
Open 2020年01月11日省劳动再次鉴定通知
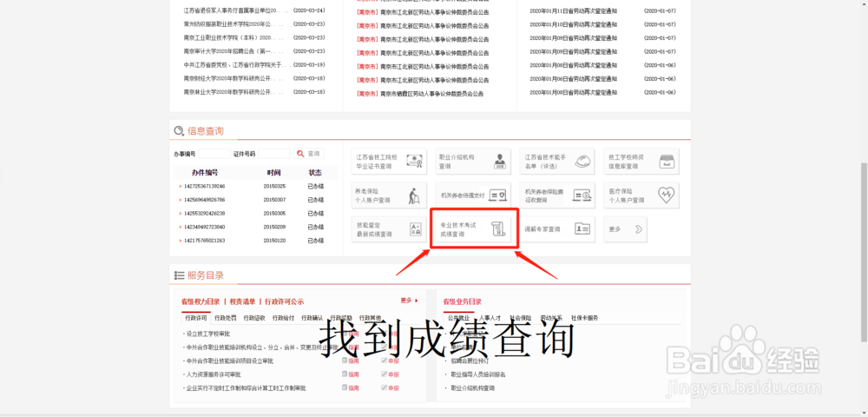coord(574,10)
